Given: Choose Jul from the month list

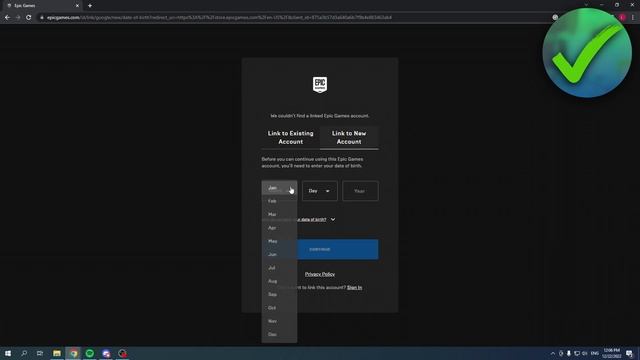Looking at the screenshot, I should pyautogui.click(x=279, y=268).
